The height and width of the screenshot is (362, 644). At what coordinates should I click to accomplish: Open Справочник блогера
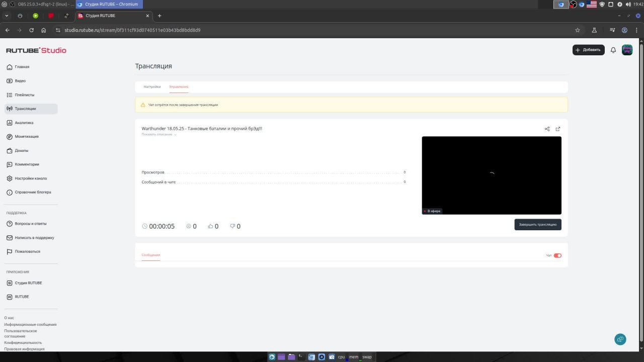pyautogui.click(x=29, y=192)
